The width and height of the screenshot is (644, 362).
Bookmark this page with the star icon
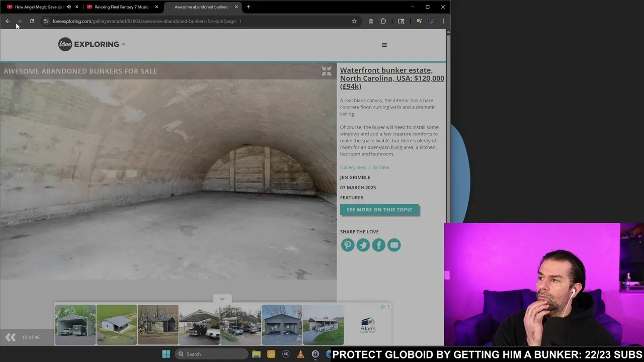click(x=354, y=21)
